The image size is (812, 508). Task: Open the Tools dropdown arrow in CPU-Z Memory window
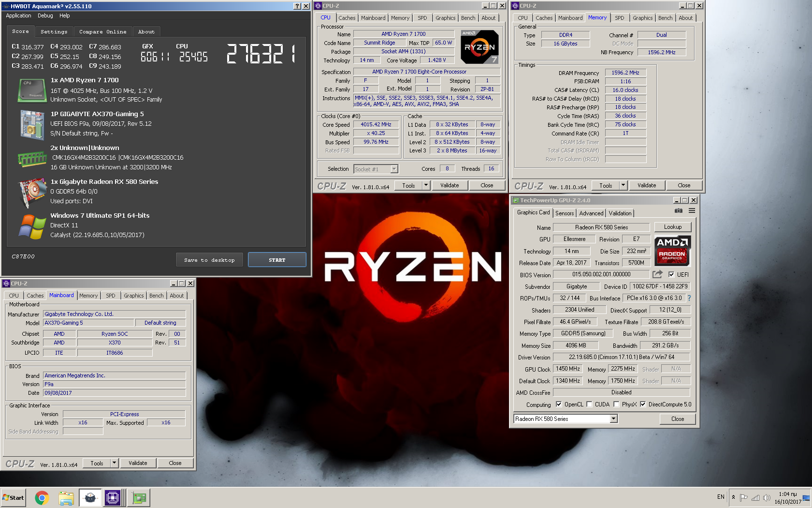[x=623, y=185]
